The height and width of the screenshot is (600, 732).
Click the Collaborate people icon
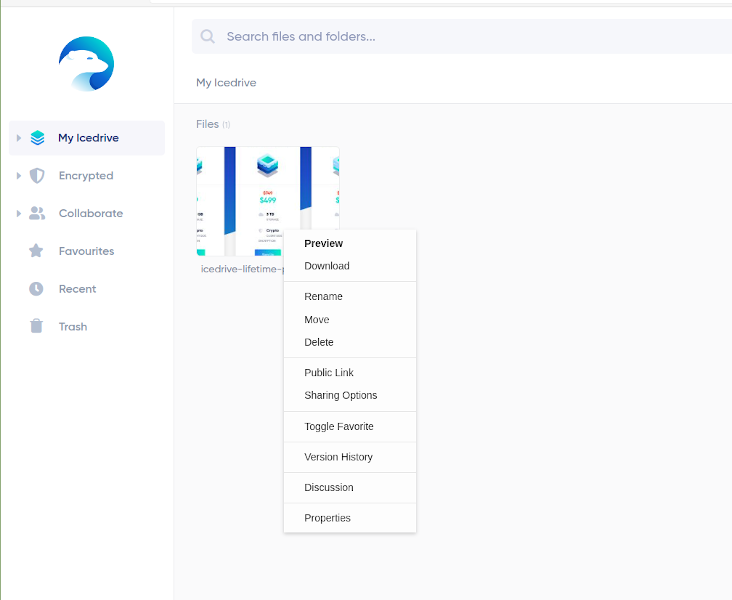tap(37, 213)
